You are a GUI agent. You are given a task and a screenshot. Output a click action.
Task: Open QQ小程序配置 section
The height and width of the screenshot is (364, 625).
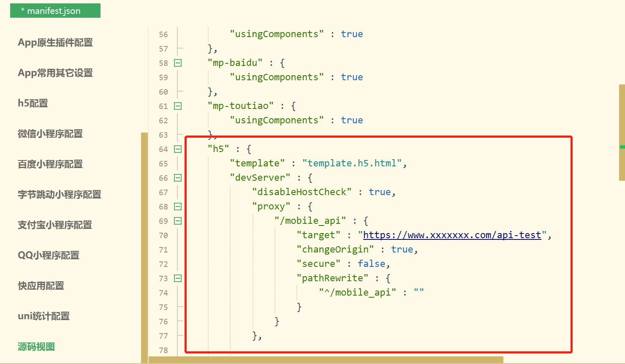pos(49,255)
